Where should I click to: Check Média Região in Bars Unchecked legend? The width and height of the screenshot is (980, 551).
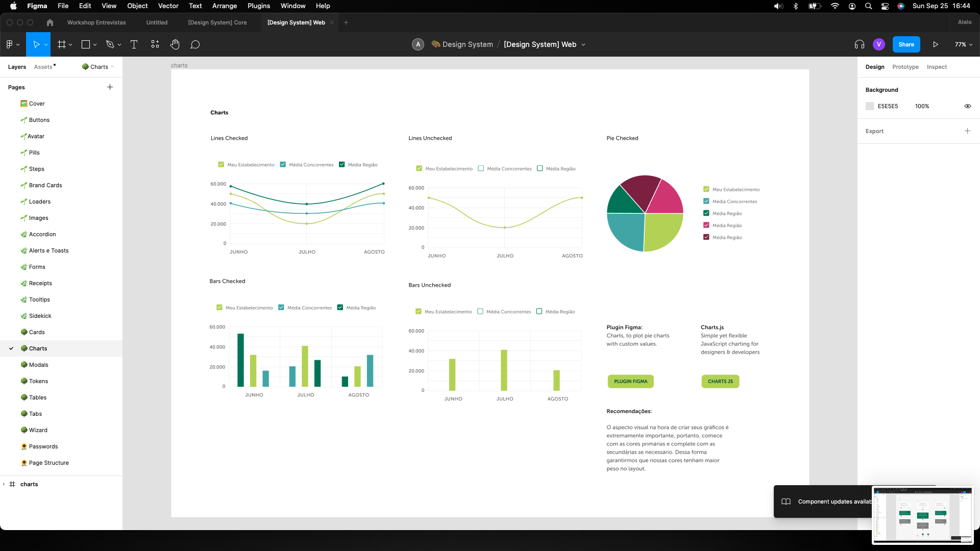pos(539,311)
